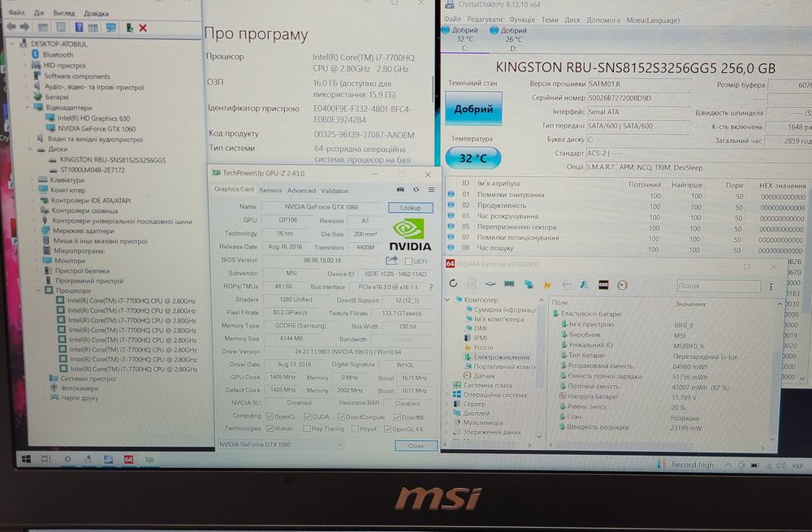Toggle the CUDA checkbox in GPU-Z
This screenshot has height=532, width=812.
tap(308, 417)
